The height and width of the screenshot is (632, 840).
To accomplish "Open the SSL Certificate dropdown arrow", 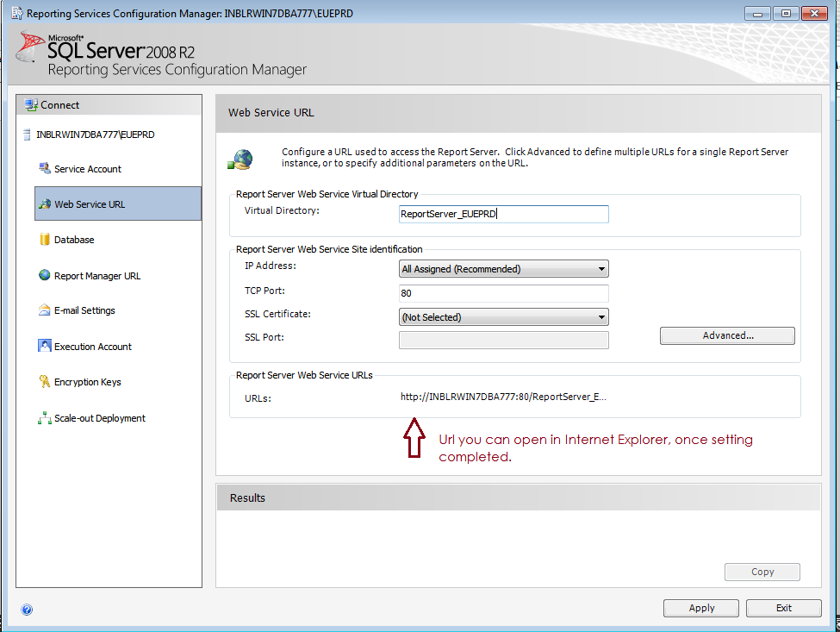I will [601, 316].
